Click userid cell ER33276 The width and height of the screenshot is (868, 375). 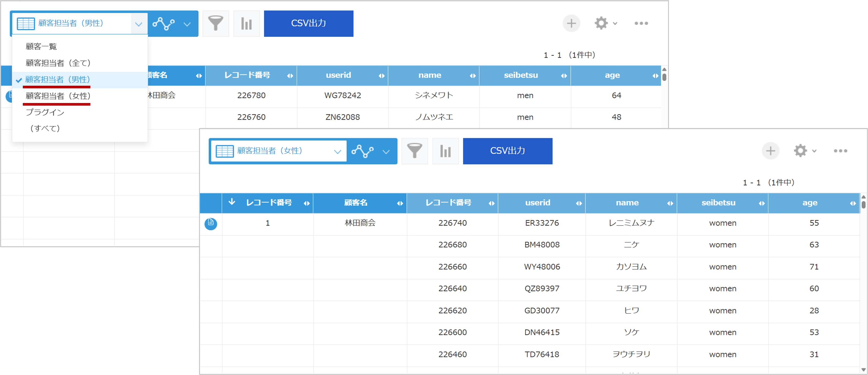tap(542, 223)
